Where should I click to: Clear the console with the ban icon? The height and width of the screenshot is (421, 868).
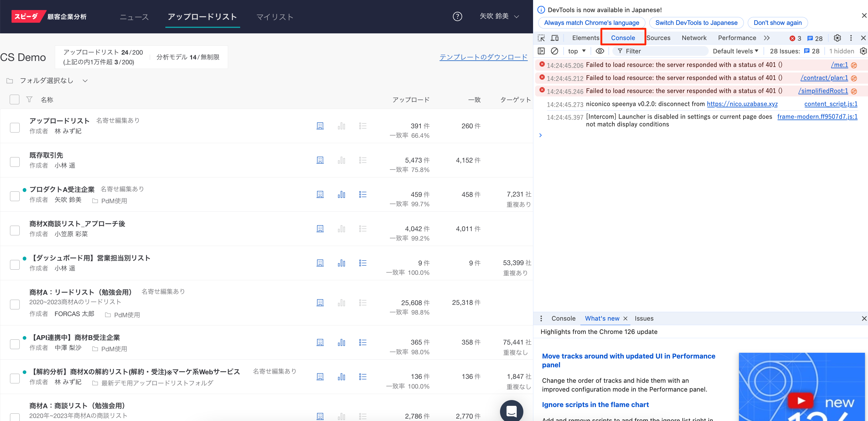tap(554, 51)
